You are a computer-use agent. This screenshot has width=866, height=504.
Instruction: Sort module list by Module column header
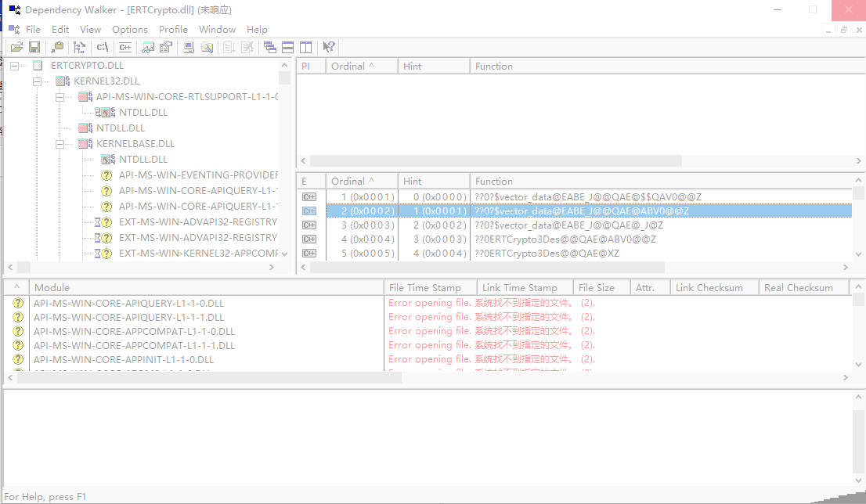click(207, 287)
